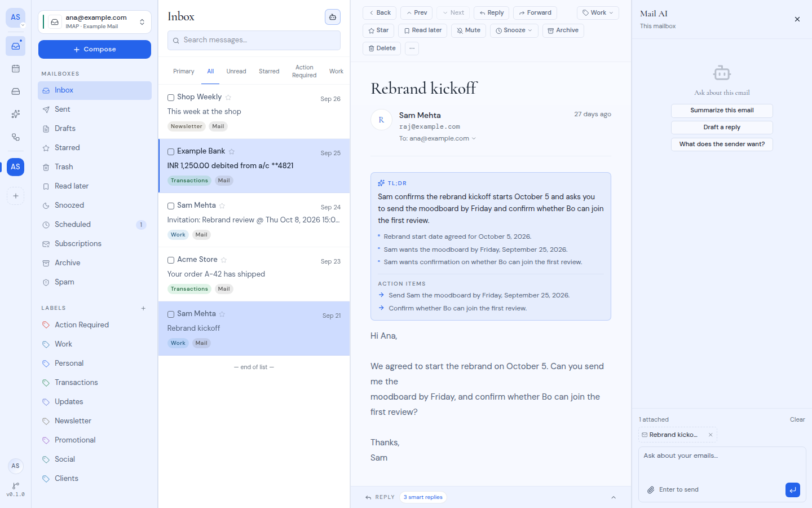Screen dimensions: 812x508
Task: Star the Acme Store message
Action: [224, 260]
